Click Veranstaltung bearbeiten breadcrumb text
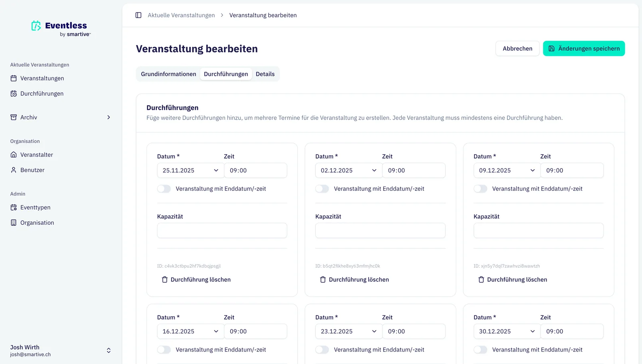 click(263, 15)
